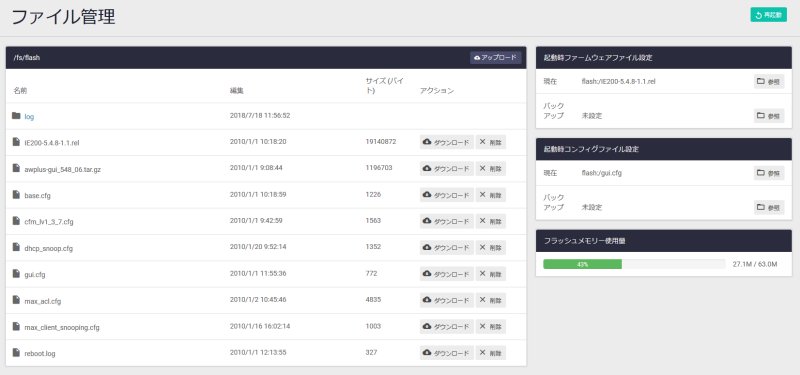Image resolution: width=800 pixels, height=375 pixels.
Task: Browse for the current firmware file
Action: click(x=769, y=81)
